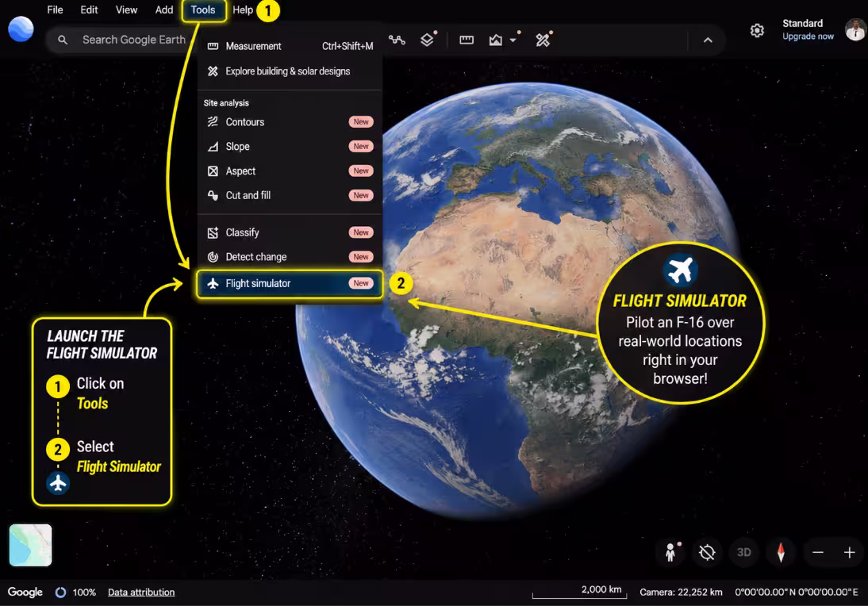The width and height of the screenshot is (868, 606).
Task: Toggle the 3D view button
Action: (744, 552)
